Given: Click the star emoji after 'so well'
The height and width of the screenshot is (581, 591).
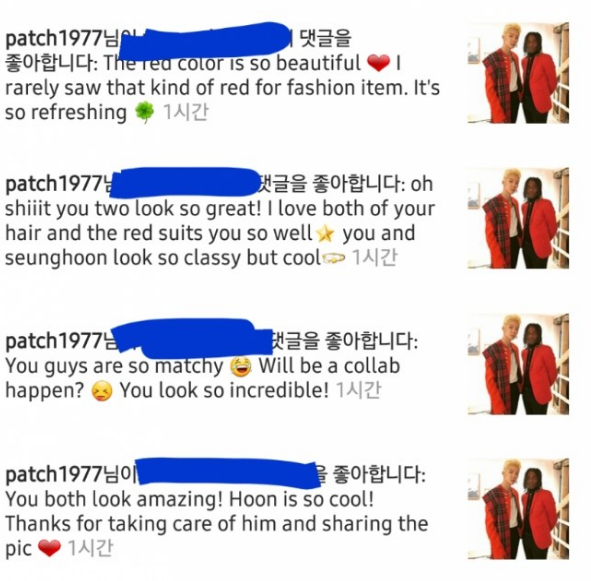Looking at the screenshot, I should pos(325,234).
